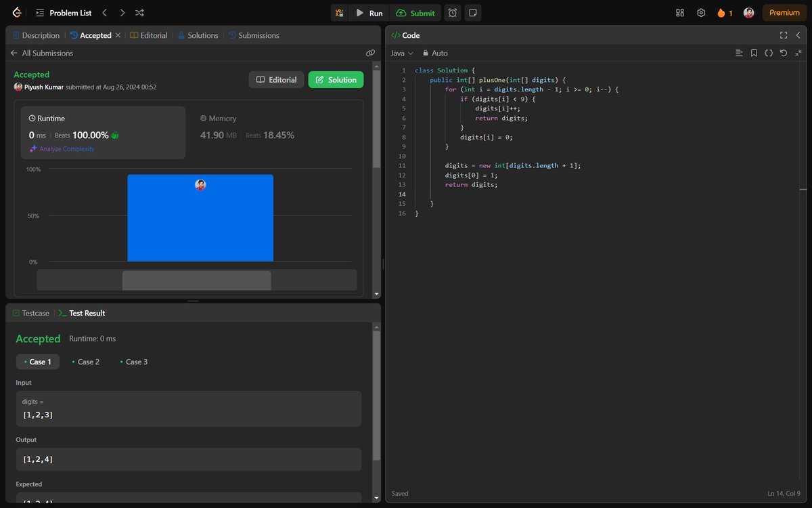Image resolution: width=812 pixels, height=508 pixels.
Task: Select the Test Result tab
Action: point(81,313)
